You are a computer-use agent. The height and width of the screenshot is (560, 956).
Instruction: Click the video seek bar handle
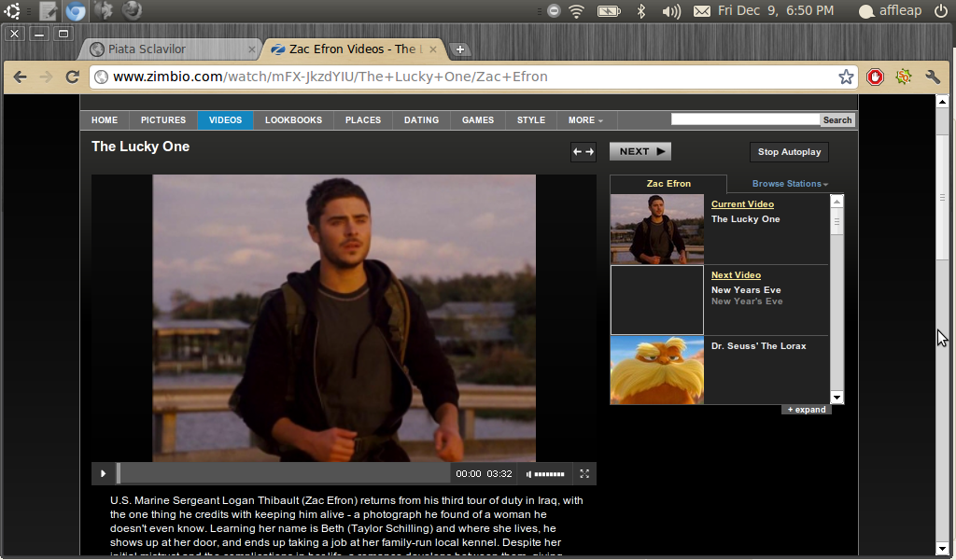click(119, 473)
